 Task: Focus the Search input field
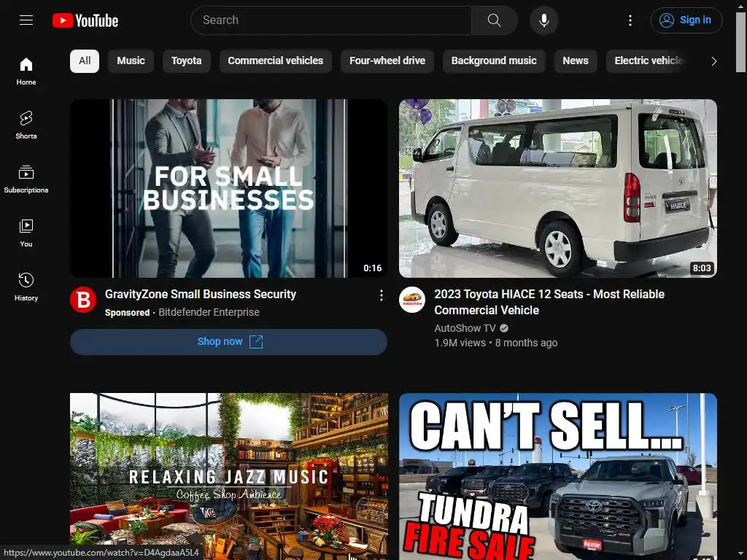point(331,20)
